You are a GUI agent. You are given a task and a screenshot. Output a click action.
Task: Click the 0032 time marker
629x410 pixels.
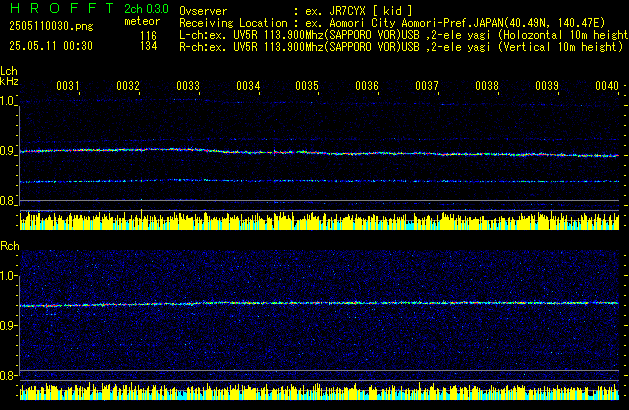(128, 86)
